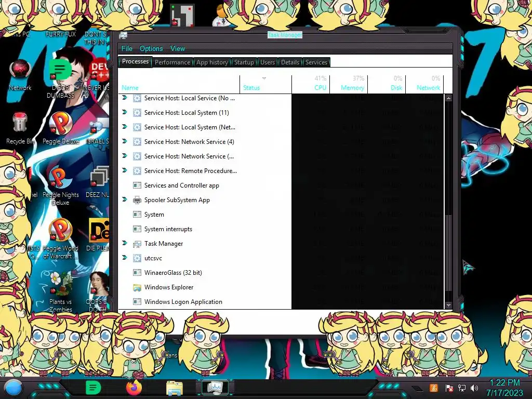
Task: Switch to the Users tab
Action: [x=268, y=62]
